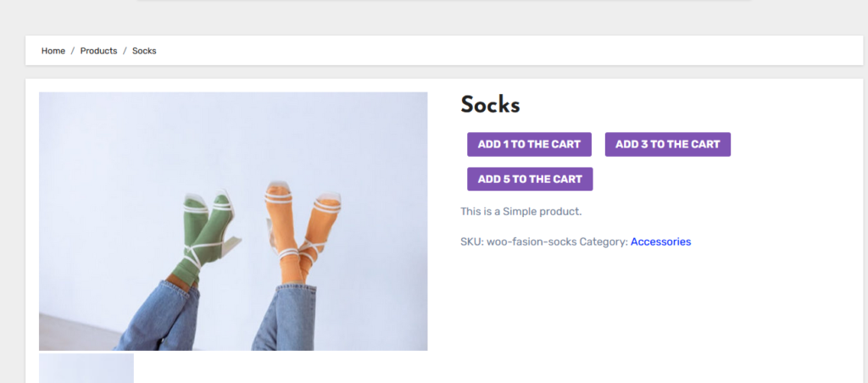
Task: Click the Socks product title heading
Action: 490,104
